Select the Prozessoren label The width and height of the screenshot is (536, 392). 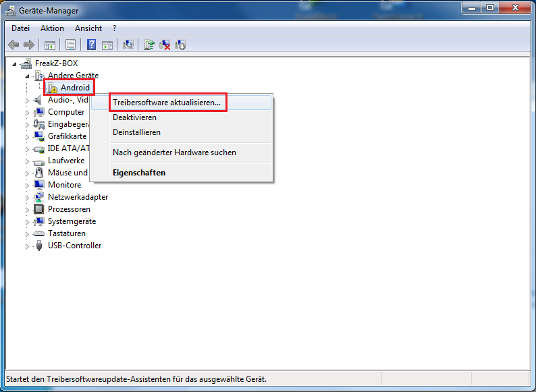point(69,209)
